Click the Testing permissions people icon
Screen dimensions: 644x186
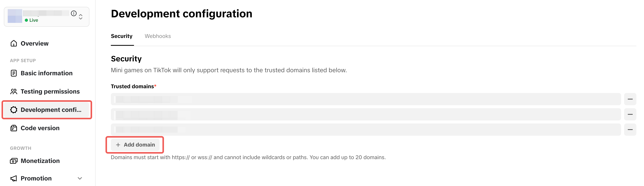(14, 91)
